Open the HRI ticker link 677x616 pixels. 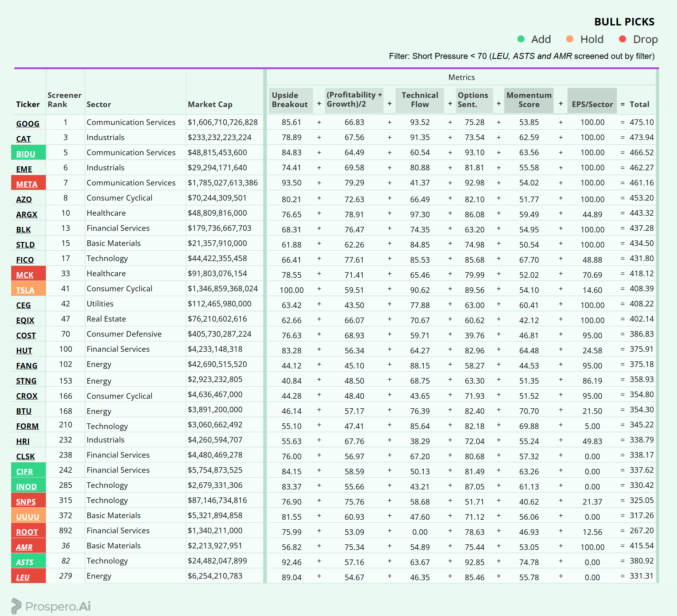pyautogui.click(x=23, y=441)
